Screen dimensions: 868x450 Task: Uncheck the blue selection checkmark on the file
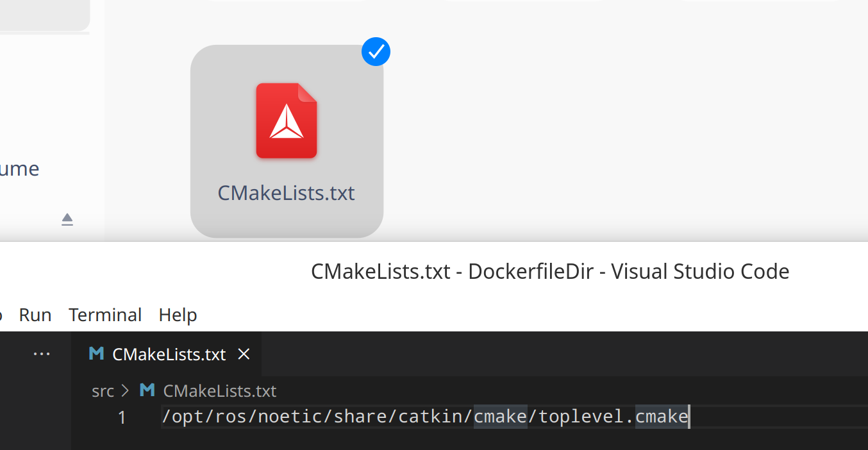[376, 52]
